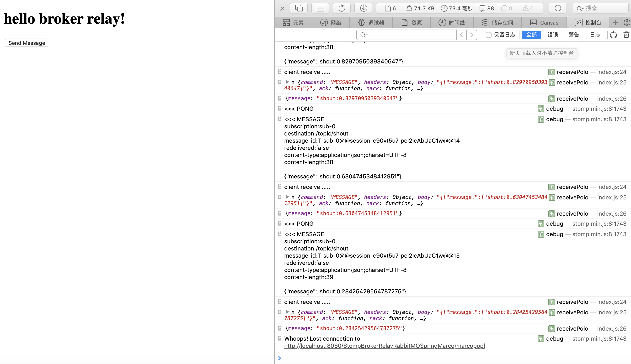This screenshot has width=631, height=364.
Task: Click the resource count indicator showing 6
Action: click(390, 9)
